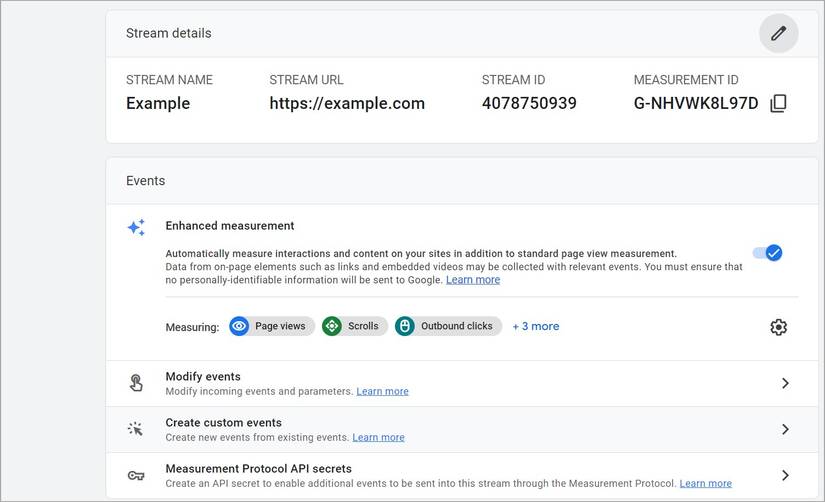Click the Stream details heading
The image size is (825, 502).
pyautogui.click(x=168, y=33)
